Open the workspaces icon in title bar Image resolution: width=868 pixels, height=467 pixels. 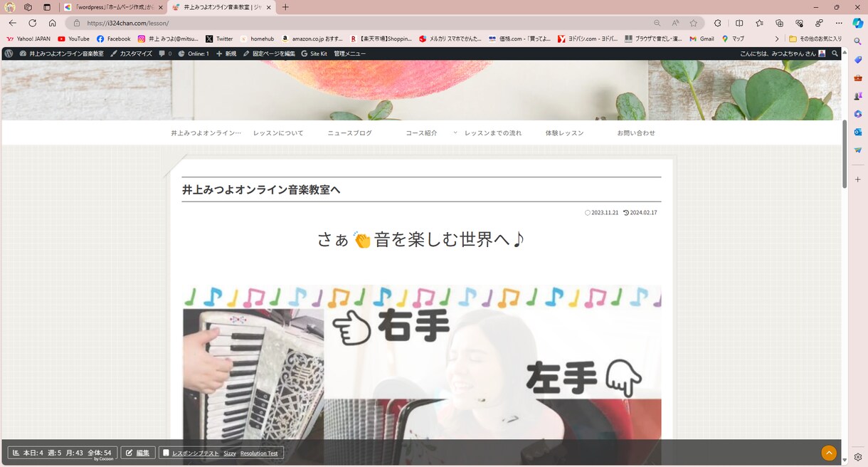coord(28,7)
